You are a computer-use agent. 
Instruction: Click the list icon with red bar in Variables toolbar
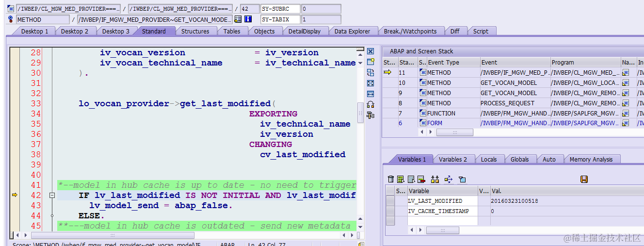[x=421, y=180]
